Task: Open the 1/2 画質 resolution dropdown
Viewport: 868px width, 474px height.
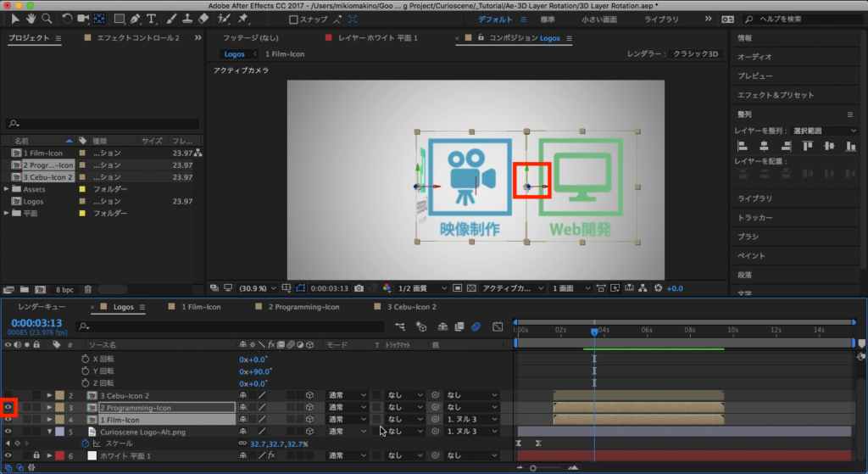Action: (423, 288)
